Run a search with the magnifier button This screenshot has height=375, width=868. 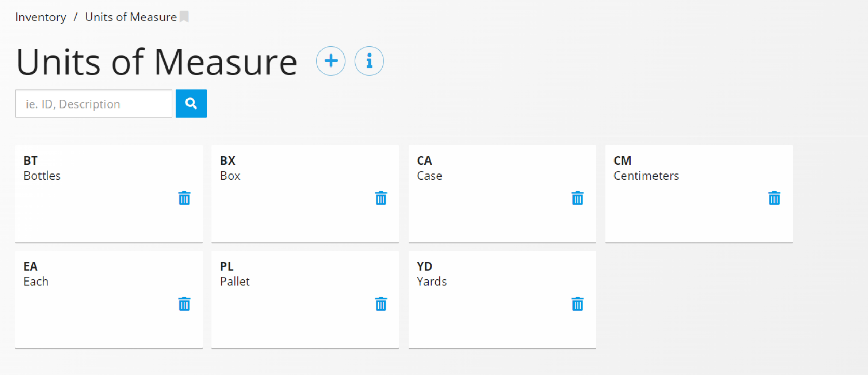coord(191,103)
